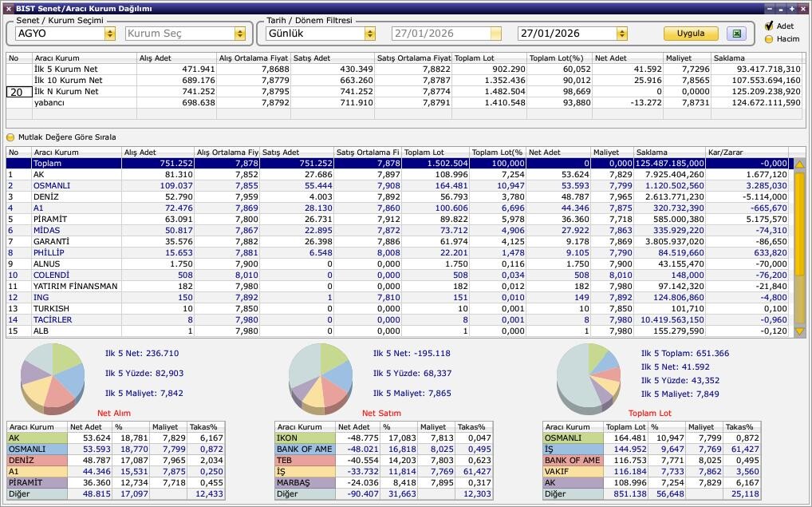Click the Toplam Lot pie chart
The height and width of the screenshot is (507, 812).
[x=588, y=375]
